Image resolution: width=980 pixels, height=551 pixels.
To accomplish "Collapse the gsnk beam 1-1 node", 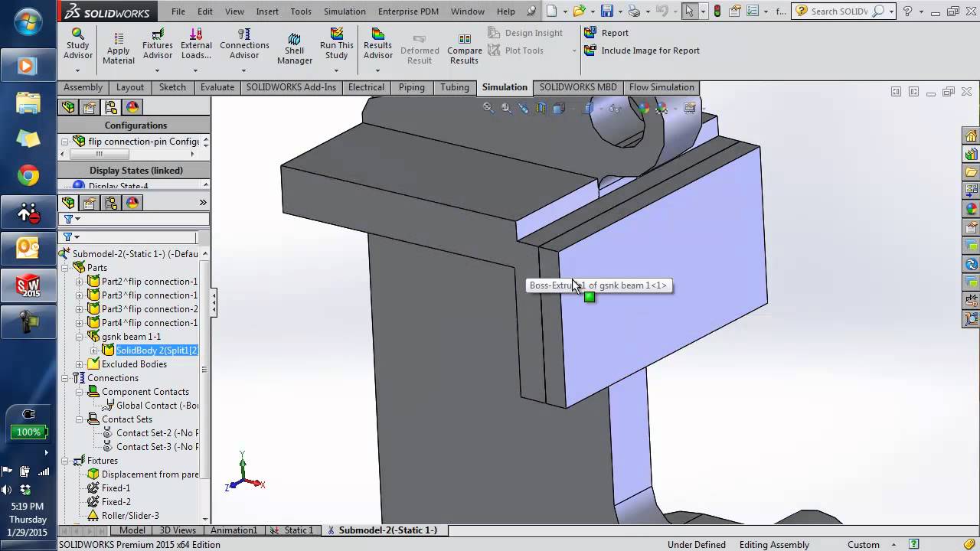I will [80, 337].
